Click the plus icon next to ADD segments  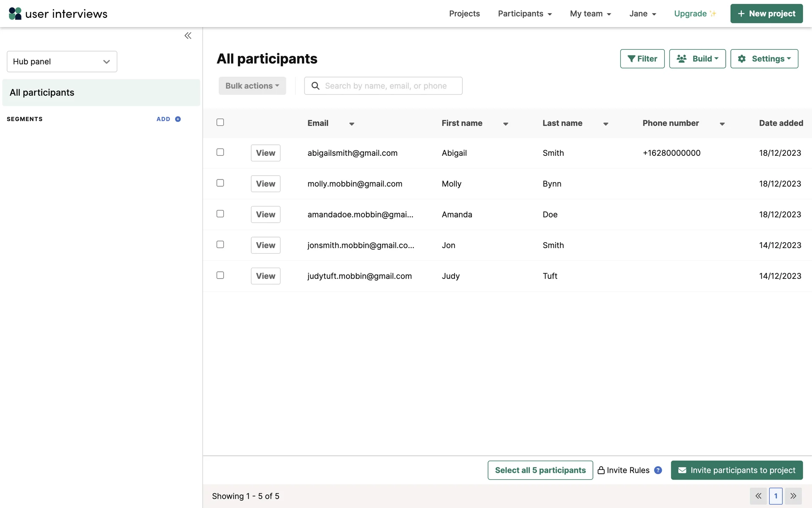tap(178, 119)
